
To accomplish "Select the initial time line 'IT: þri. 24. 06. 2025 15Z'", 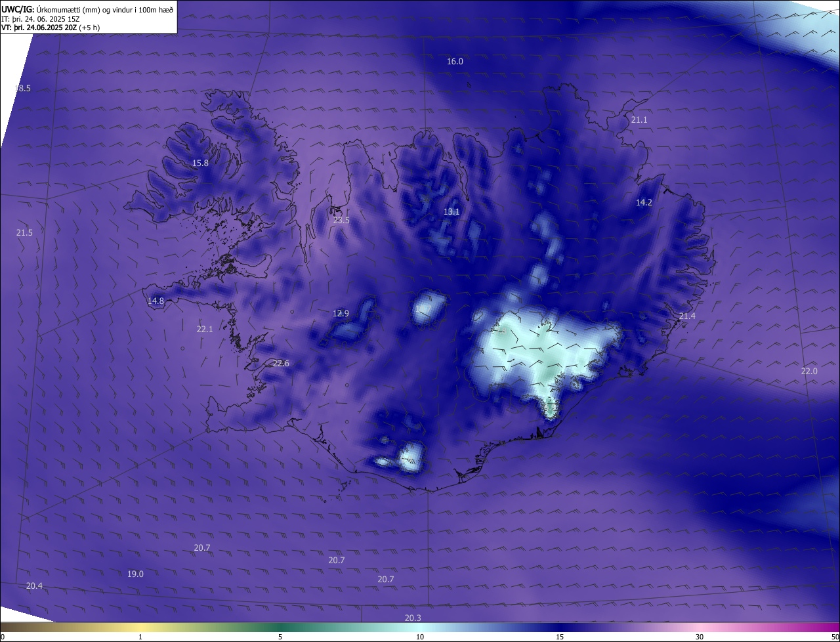I will tap(41, 18).
